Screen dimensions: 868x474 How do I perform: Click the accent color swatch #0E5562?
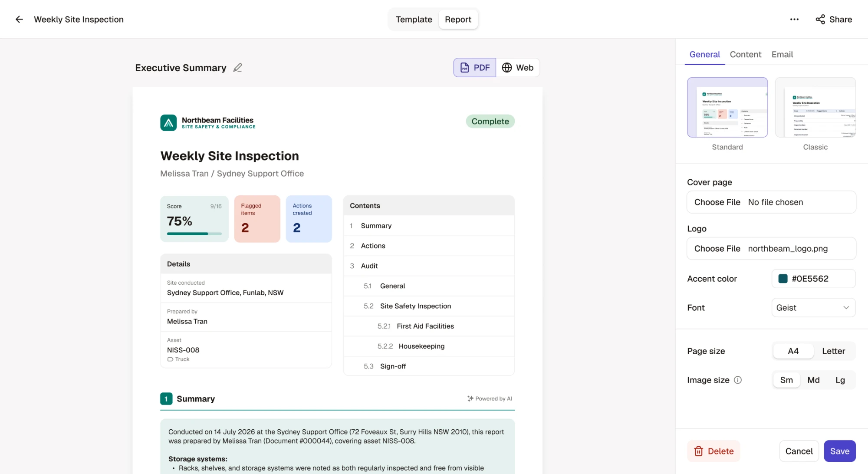point(783,279)
